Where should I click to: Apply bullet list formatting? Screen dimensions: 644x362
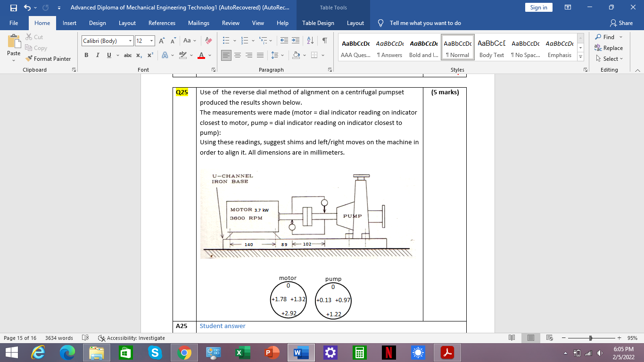click(226, 41)
